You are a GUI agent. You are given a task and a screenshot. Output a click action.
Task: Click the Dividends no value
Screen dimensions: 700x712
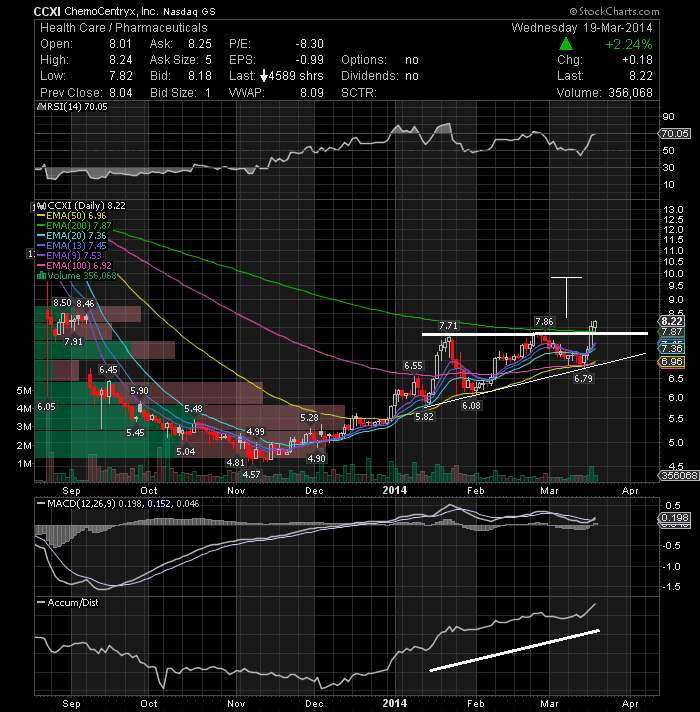412,76
